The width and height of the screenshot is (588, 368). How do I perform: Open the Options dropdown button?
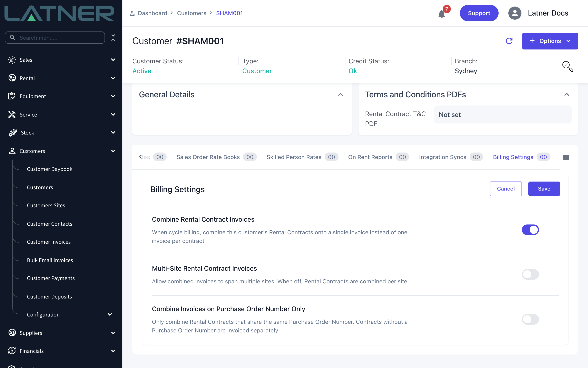point(550,41)
